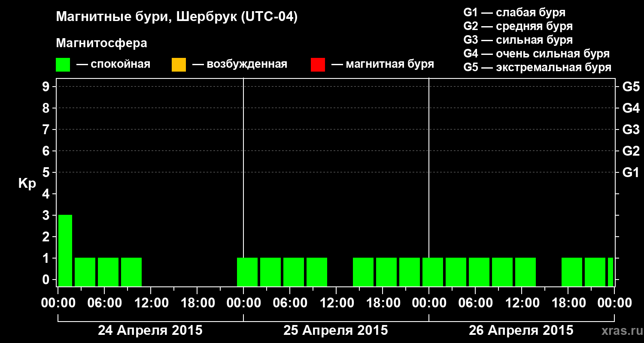Click the 'Kp' axis label
The width and height of the screenshot is (644, 343).
click(27, 184)
